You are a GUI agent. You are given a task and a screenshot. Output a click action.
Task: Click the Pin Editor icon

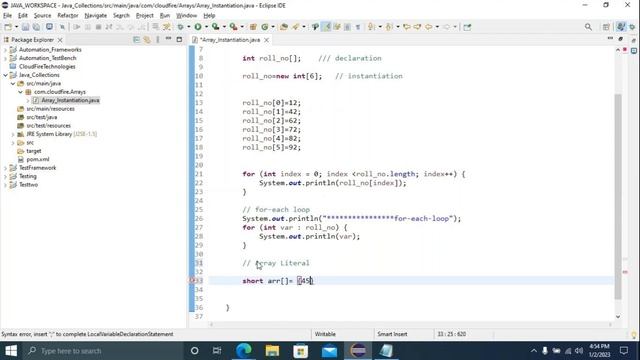coord(467,27)
